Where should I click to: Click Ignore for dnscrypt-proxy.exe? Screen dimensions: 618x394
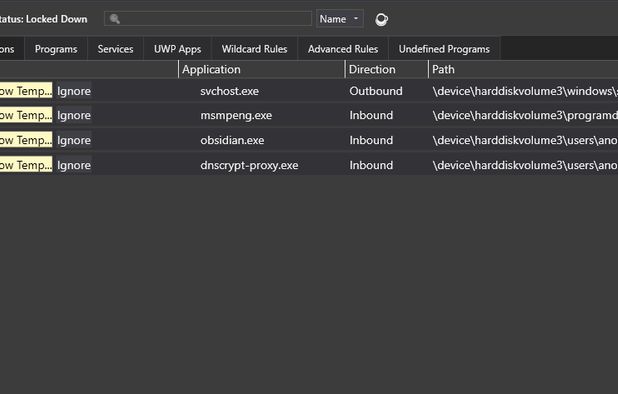point(74,165)
